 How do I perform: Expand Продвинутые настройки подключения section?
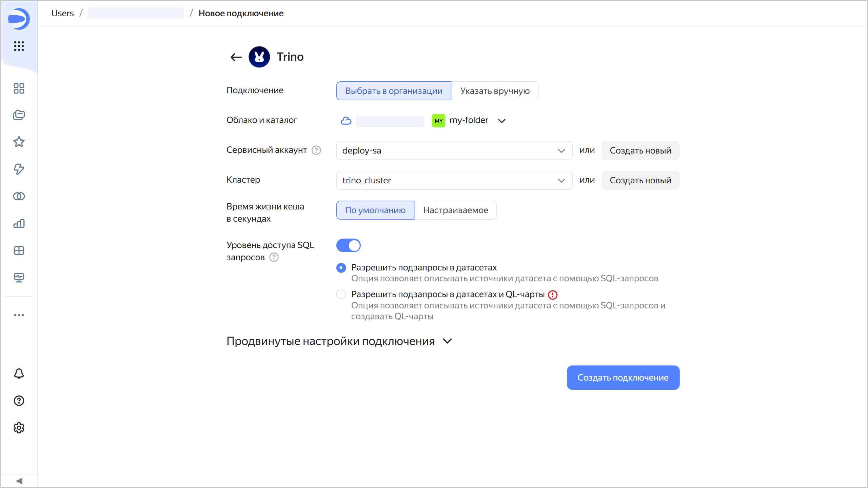click(339, 341)
